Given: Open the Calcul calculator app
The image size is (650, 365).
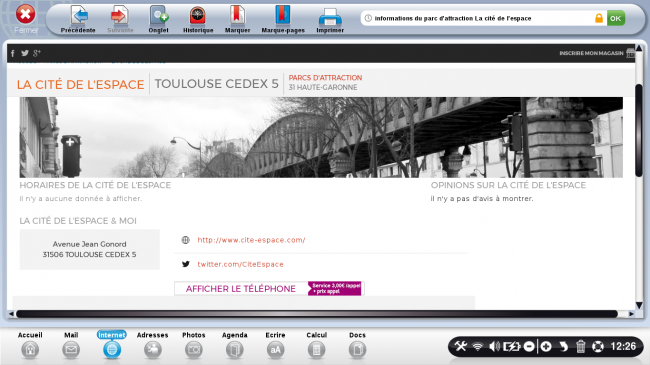Looking at the screenshot, I should point(316,345).
